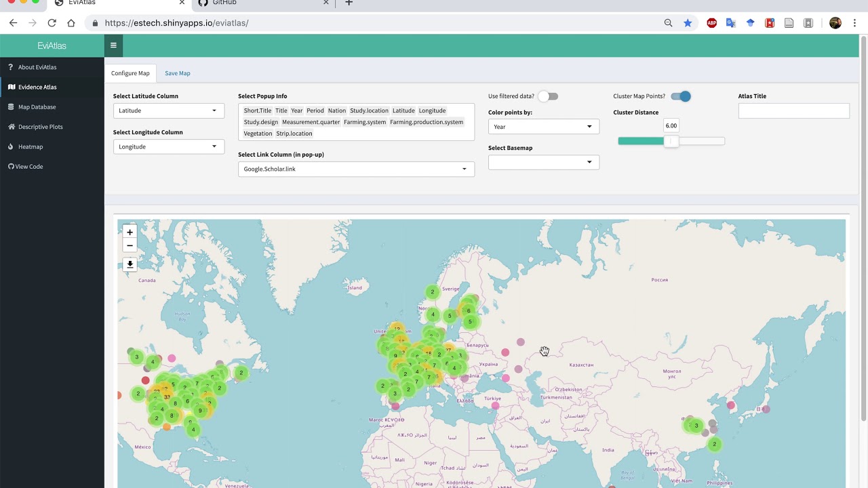This screenshot has height=488, width=868.
Task: Open Heatmap in sidebar
Action: pos(52,146)
